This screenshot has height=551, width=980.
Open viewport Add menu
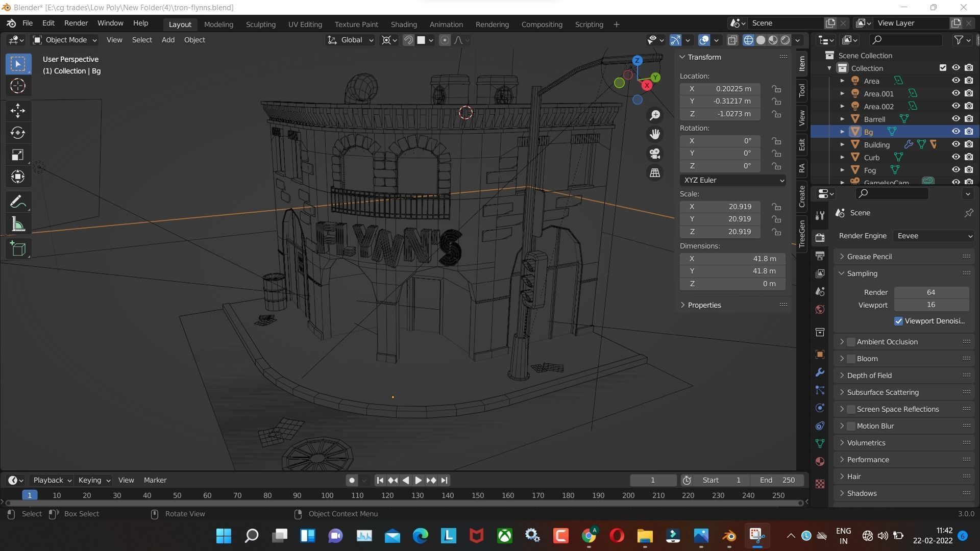(168, 40)
